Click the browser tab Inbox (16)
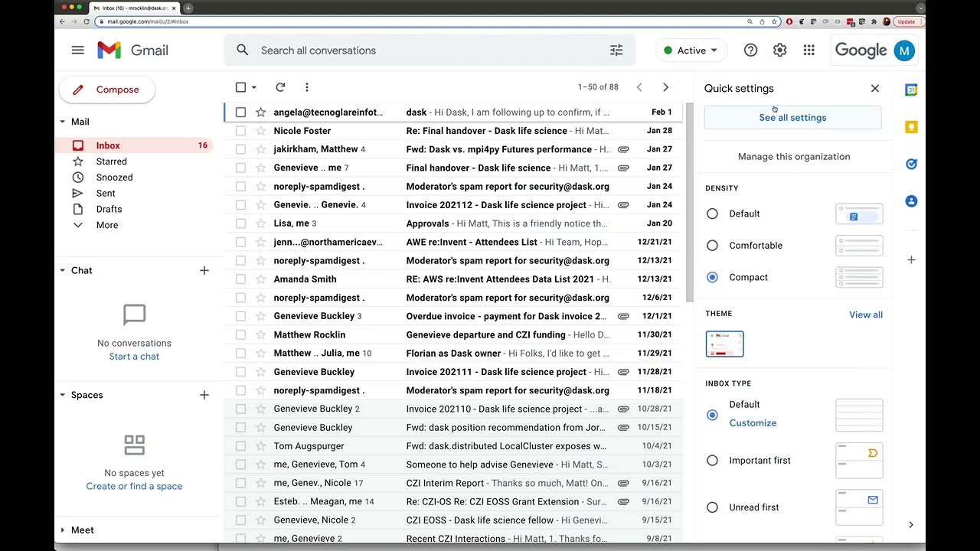 tap(134, 8)
